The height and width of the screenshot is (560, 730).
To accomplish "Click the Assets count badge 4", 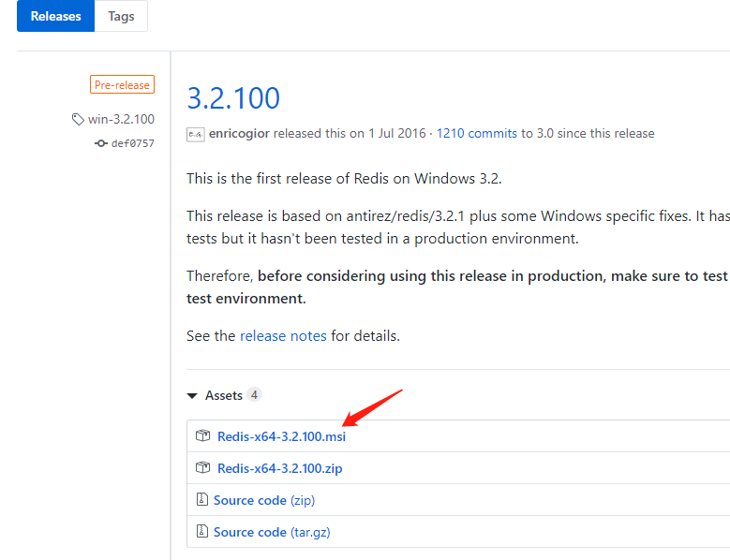I will coord(254,395).
